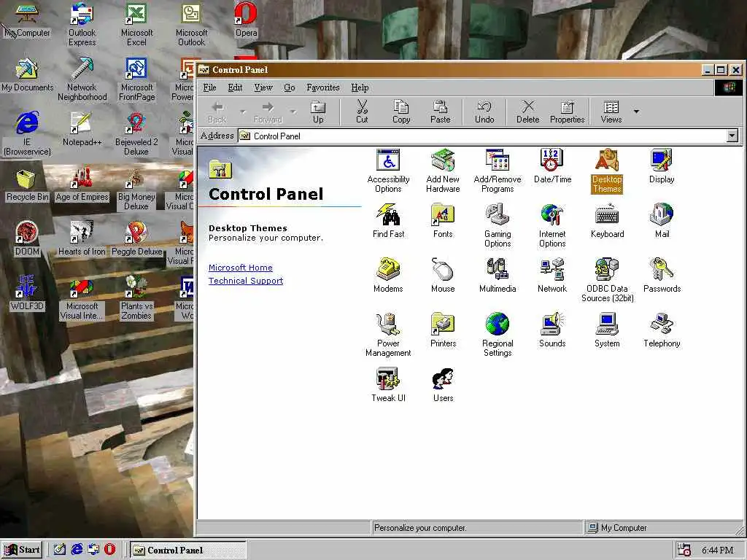The height and width of the screenshot is (560, 747).
Task: Click the Start button
Action: click(x=22, y=550)
